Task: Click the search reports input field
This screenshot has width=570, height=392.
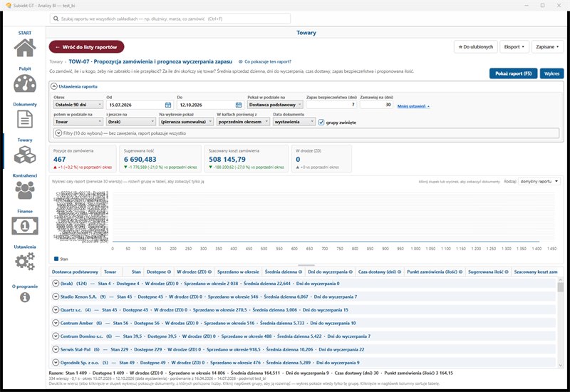Action: coord(170,19)
